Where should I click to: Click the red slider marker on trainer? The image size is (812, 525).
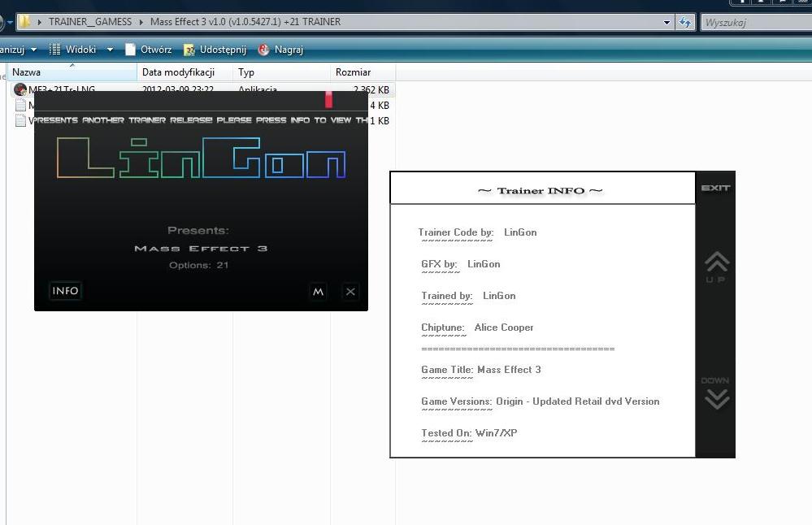click(x=328, y=99)
